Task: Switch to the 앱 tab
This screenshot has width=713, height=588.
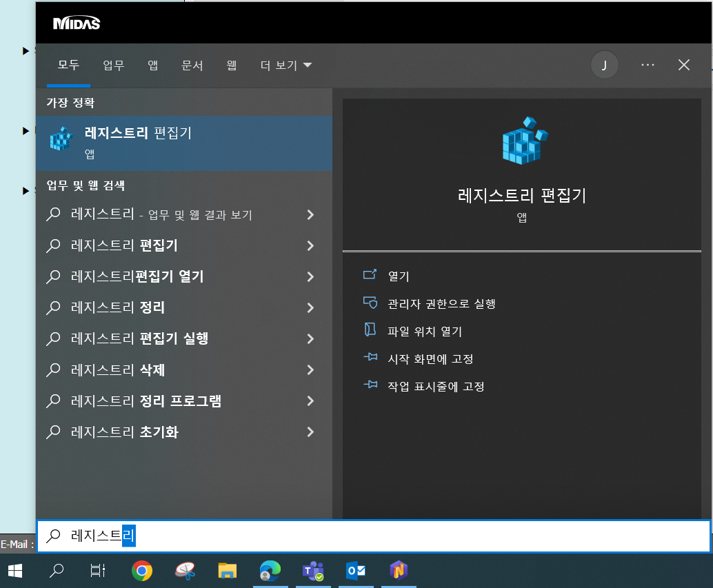Action: point(152,65)
